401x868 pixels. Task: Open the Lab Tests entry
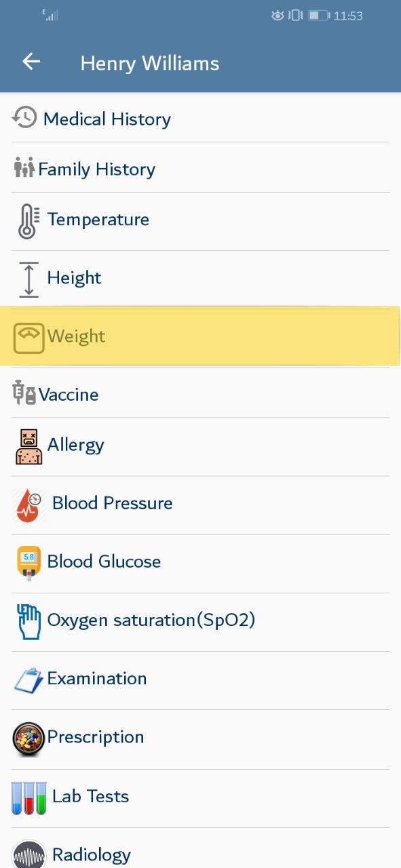[x=200, y=798]
